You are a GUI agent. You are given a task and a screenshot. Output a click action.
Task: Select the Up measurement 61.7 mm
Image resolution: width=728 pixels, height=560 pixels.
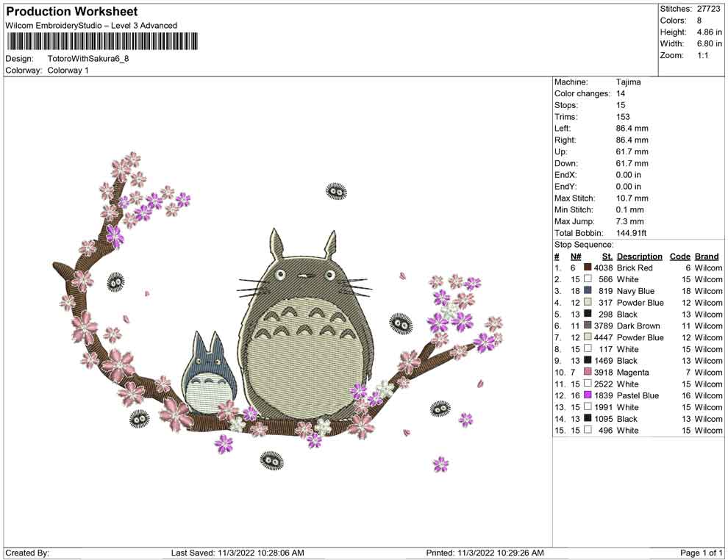coord(632,151)
